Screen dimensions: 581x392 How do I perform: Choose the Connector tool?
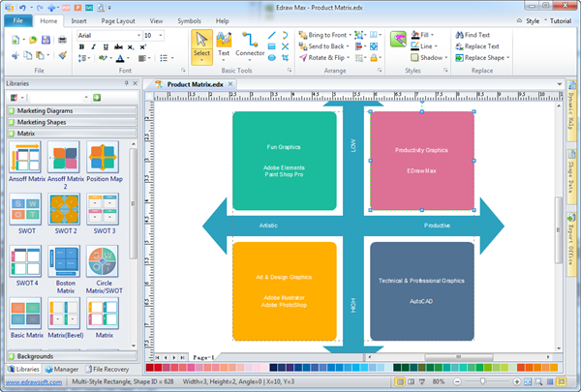(250, 46)
